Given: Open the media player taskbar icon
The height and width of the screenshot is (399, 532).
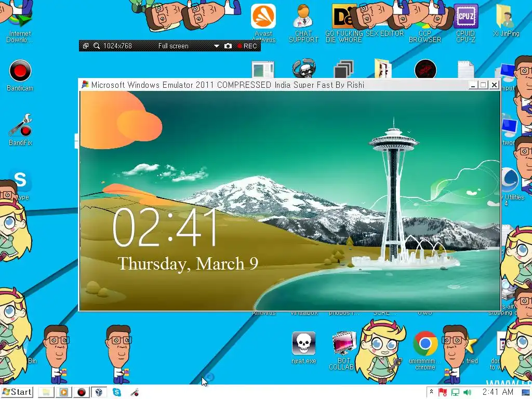Looking at the screenshot, I should point(64,393).
